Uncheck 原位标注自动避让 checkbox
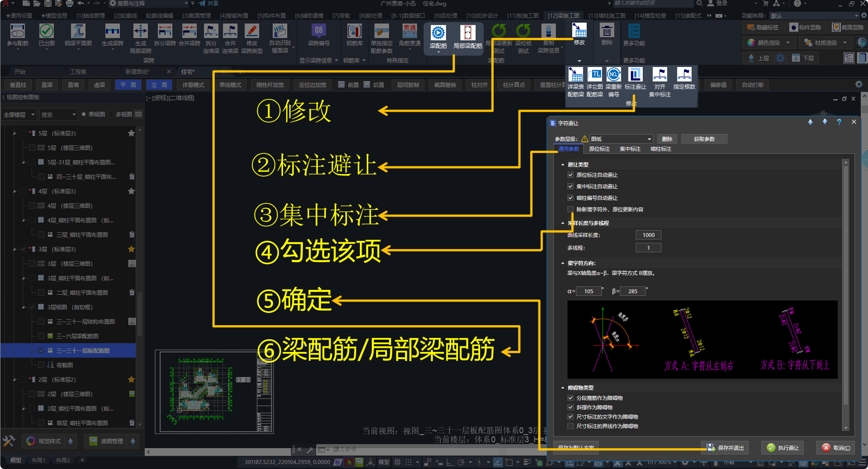 [571, 175]
